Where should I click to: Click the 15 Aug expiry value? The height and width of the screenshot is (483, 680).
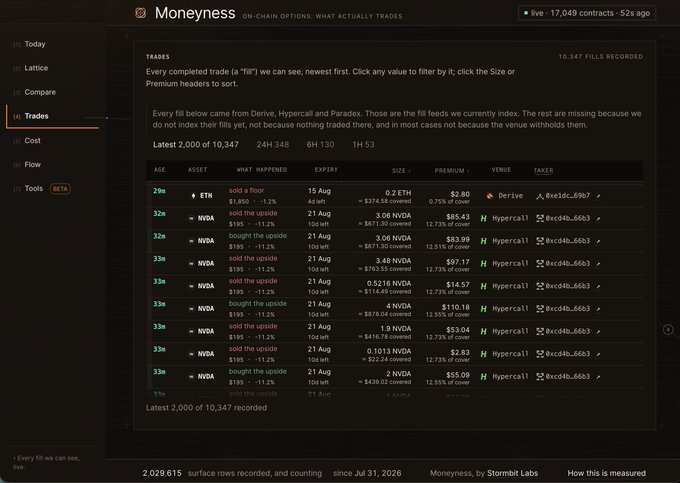319,191
